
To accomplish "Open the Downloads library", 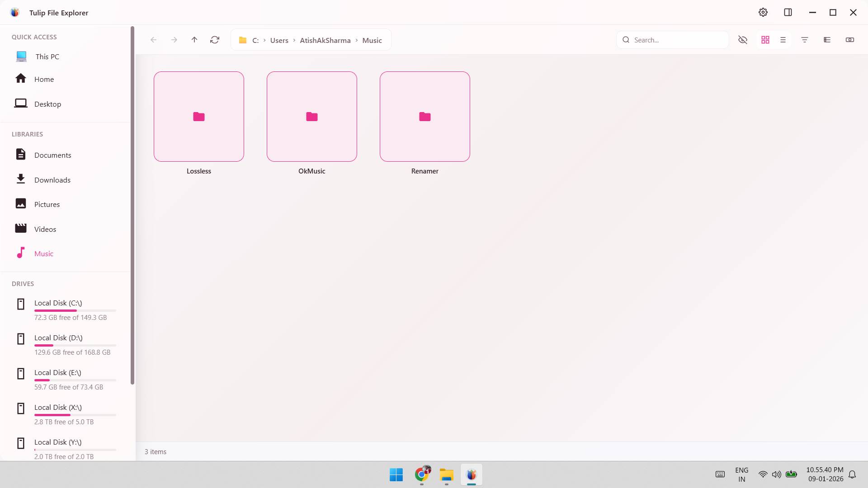I will [52, 179].
